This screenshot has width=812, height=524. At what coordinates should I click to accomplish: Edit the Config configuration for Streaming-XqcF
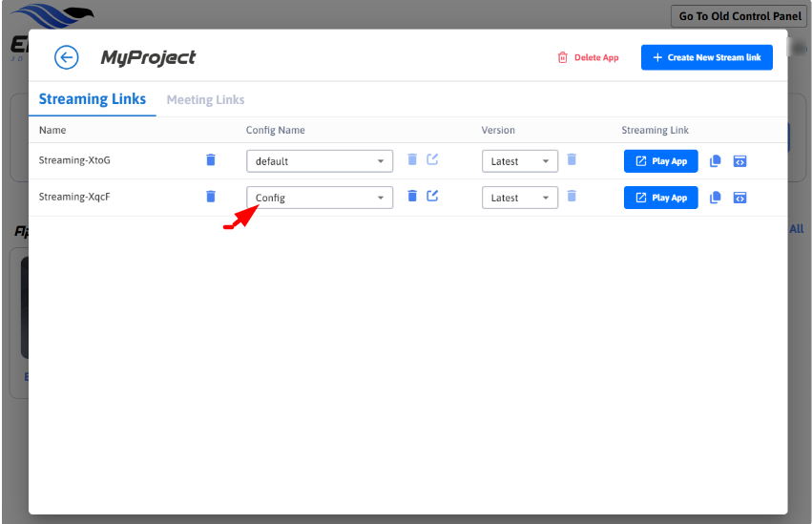click(x=432, y=196)
